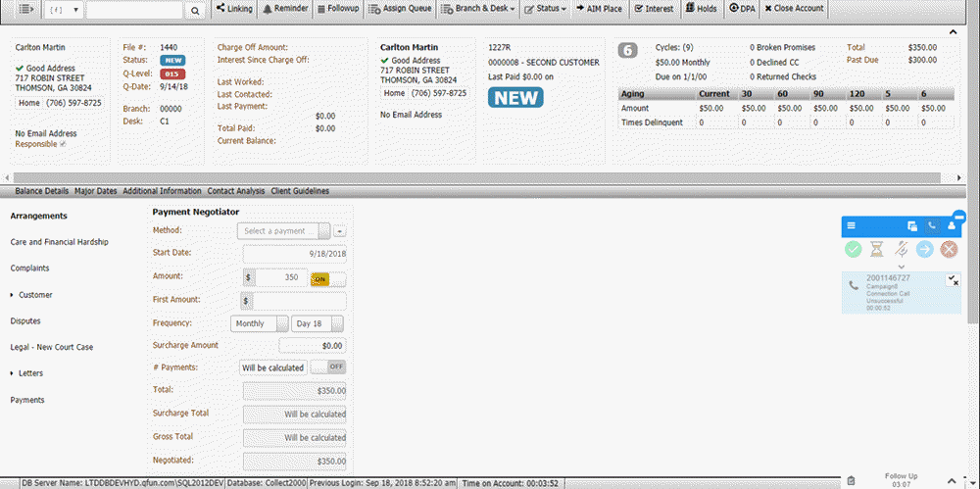Click the phone icon in blue widget header
The width and height of the screenshot is (980, 489).
(931, 225)
